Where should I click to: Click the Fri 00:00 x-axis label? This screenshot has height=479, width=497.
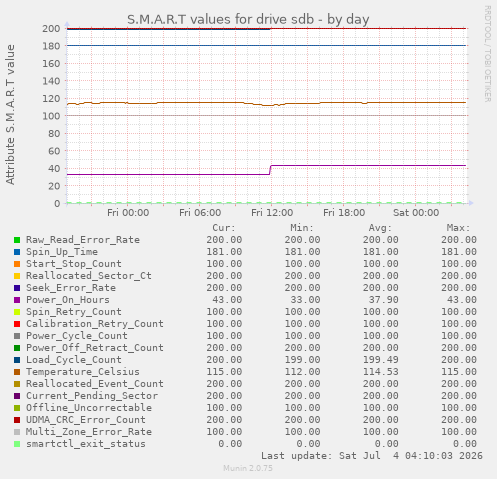[128, 213]
